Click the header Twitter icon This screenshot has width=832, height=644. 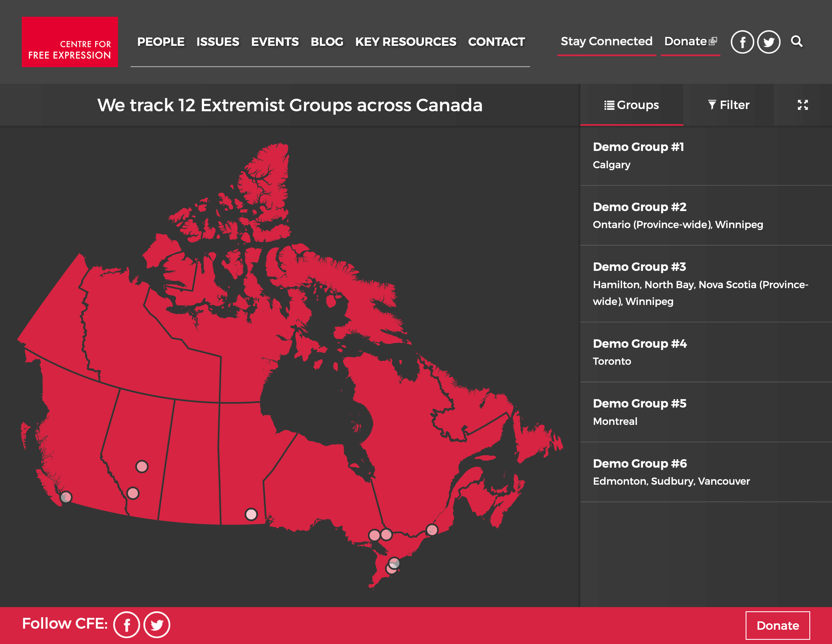pyautogui.click(x=768, y=42)
